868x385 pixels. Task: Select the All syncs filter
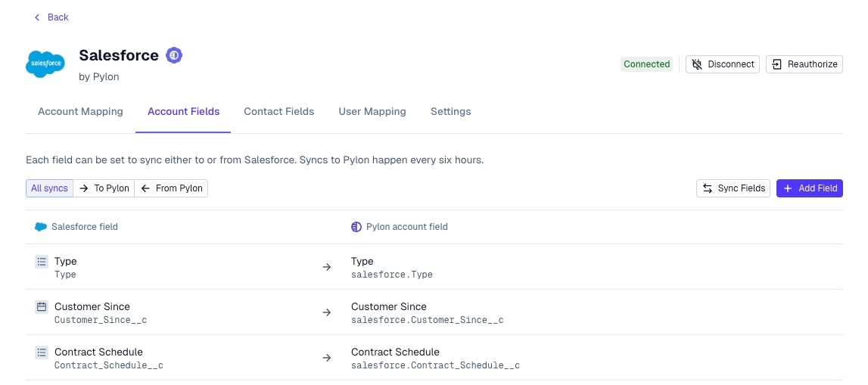pos(49,188)
